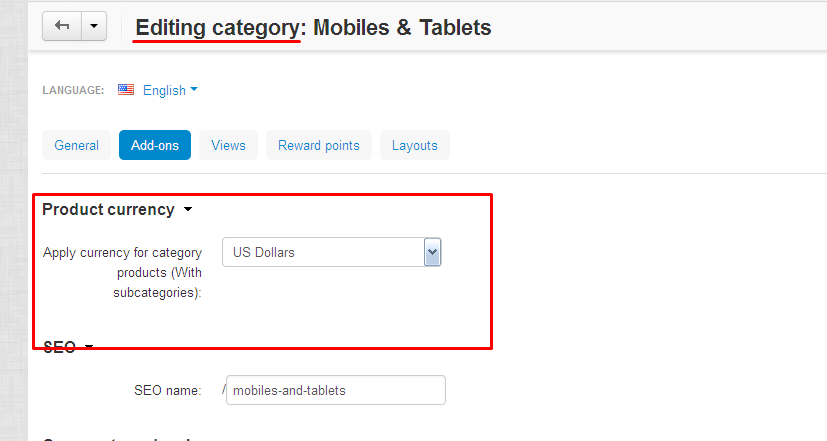Click the Apply currency for category label
Image resolution: width=827 pixels, height=441 pixels.
click(x=122, y=272)
